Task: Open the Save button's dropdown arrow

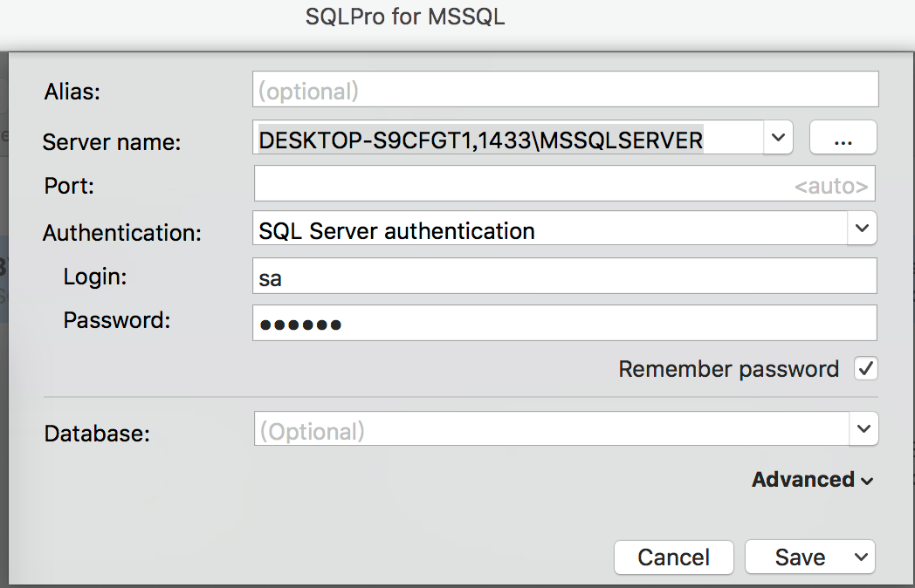Action: tap(862, 557)
